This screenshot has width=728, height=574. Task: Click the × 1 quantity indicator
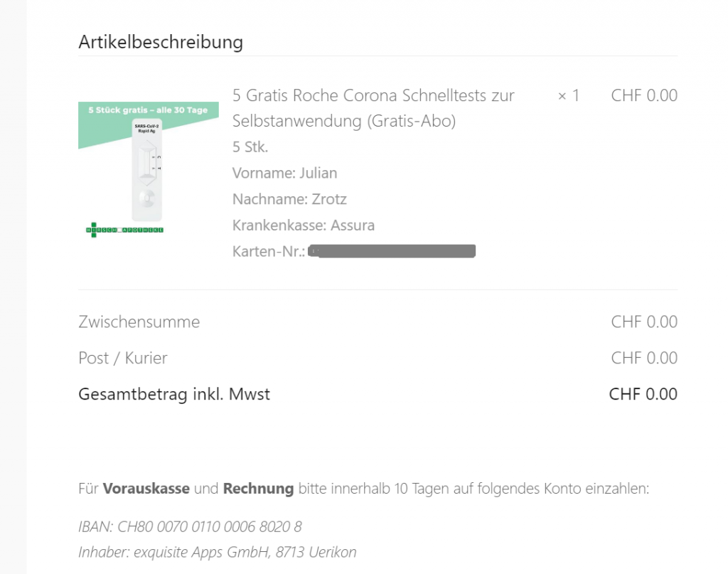(568, 95)
